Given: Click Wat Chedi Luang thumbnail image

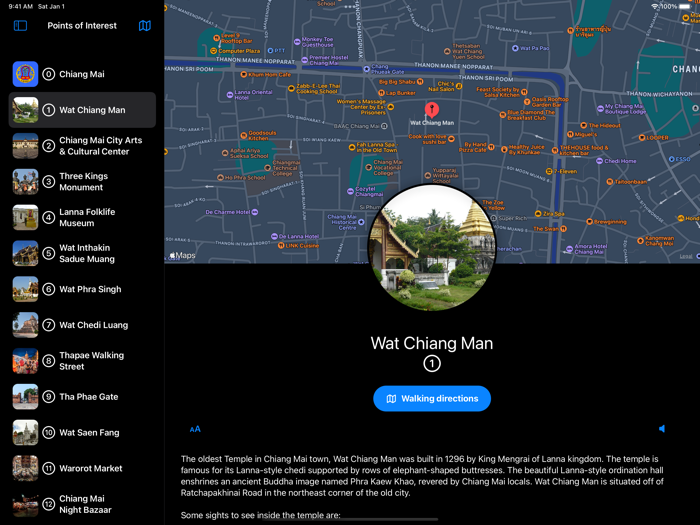Looking at the screenshot, I should click(x=25, y=325).
